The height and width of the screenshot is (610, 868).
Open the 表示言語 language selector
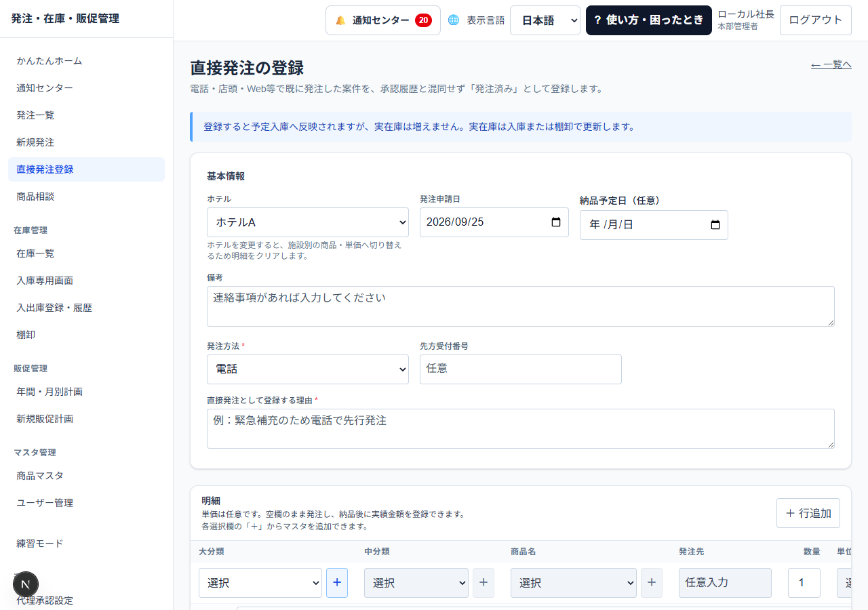[x=545, y=20]
